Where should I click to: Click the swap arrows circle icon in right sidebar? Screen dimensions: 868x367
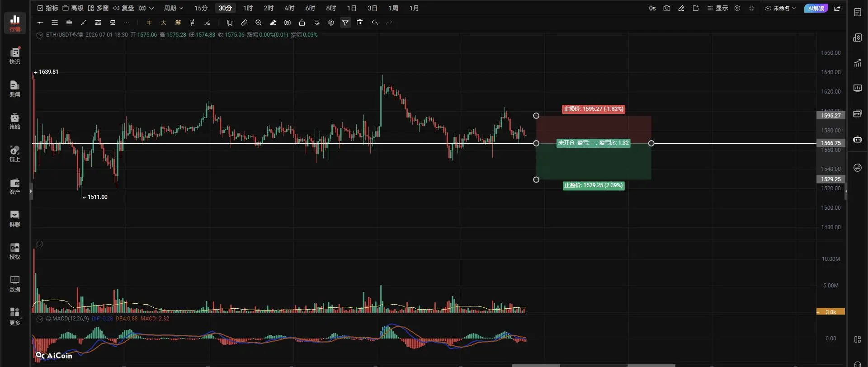[858, 168]
